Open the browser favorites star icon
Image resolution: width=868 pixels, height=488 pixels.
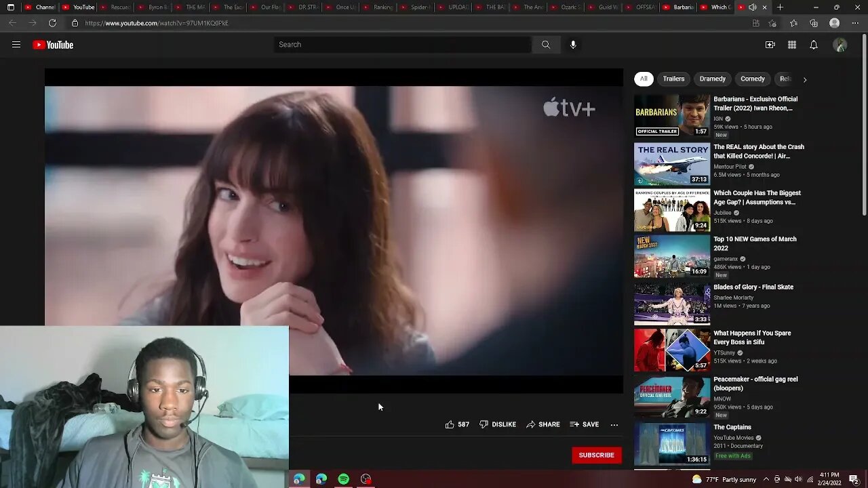click(793, 23)
